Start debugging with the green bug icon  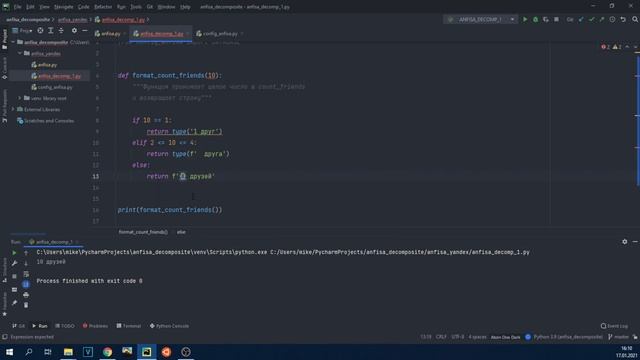coord(536,19)
